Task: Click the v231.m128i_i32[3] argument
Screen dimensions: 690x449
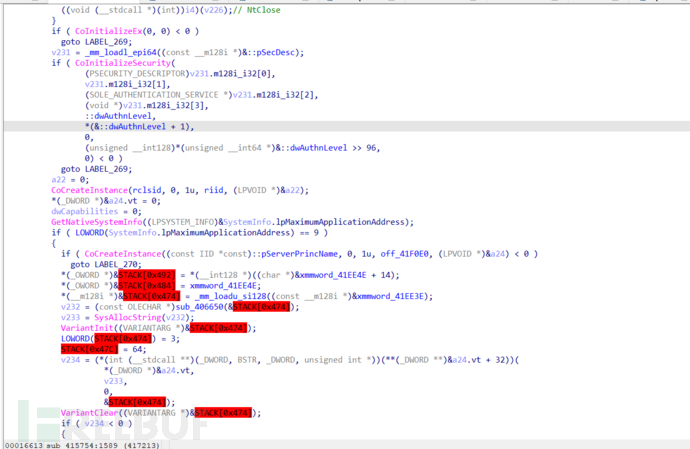Action: coord(165,105)
